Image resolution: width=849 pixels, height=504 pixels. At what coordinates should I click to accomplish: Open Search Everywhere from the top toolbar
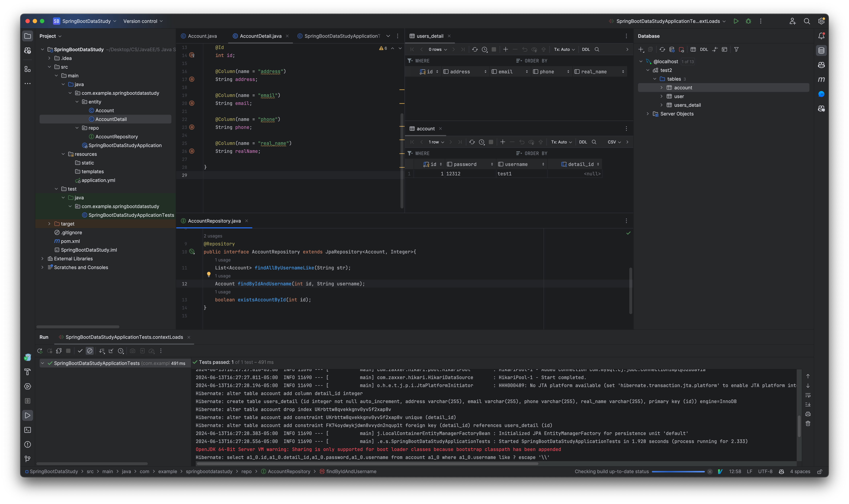coord(807,21)
